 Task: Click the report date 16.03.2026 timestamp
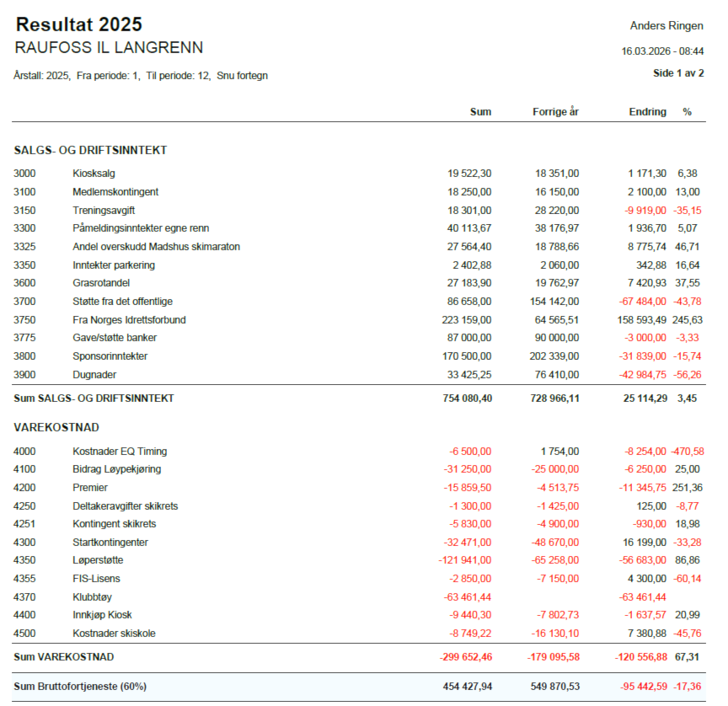pos(661,51)
